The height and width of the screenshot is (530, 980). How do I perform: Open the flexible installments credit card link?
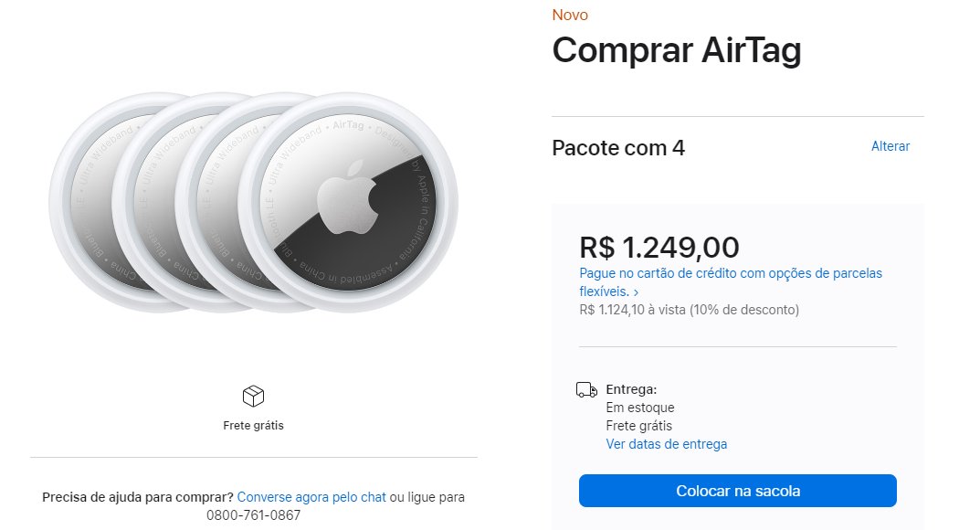(x=731, y=281)
